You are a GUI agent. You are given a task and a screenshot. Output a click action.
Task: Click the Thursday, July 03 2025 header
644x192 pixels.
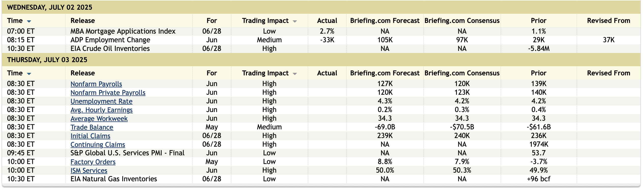47,60
